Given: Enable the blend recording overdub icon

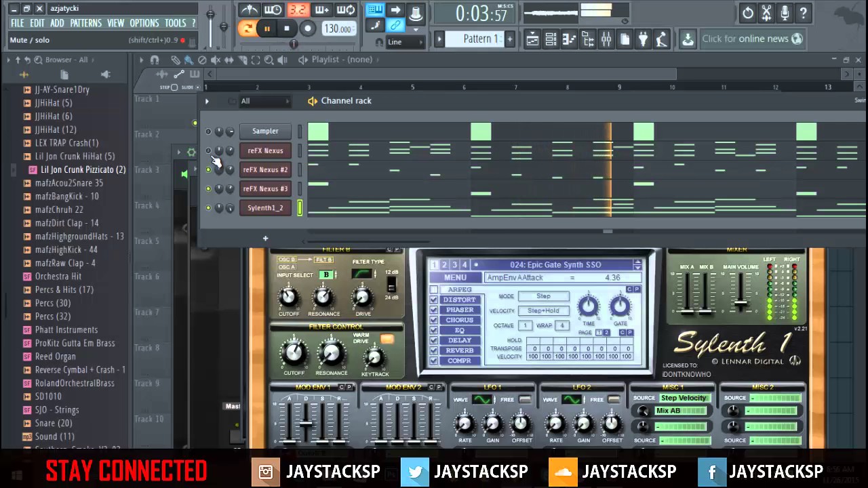Looking at the screenshot, I should pyautogui.click(x=322, y=10).
